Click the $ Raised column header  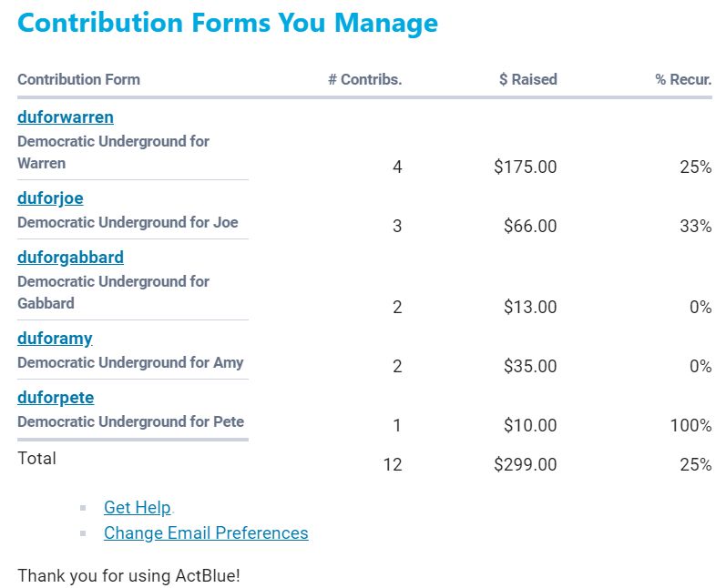527,79
